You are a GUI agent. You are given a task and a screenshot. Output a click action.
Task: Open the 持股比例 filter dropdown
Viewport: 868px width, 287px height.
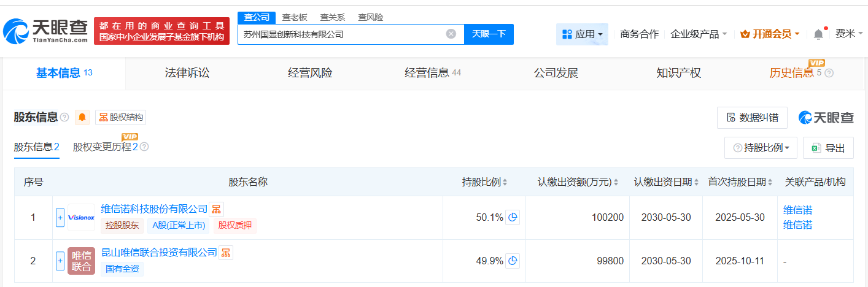[761, 148]
